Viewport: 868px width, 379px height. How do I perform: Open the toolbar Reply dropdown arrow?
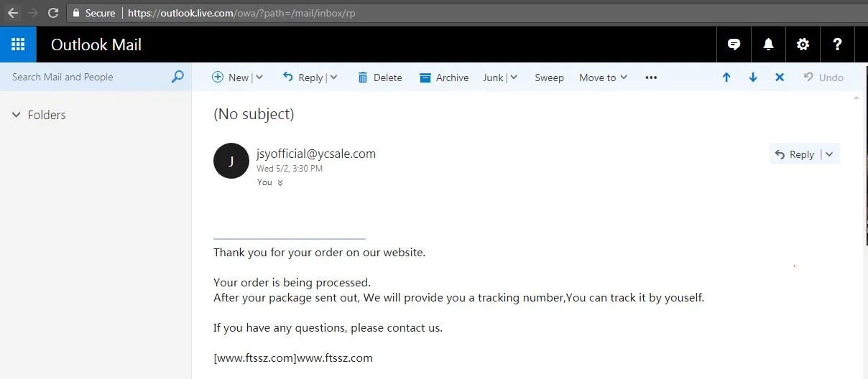coord(333,78)
